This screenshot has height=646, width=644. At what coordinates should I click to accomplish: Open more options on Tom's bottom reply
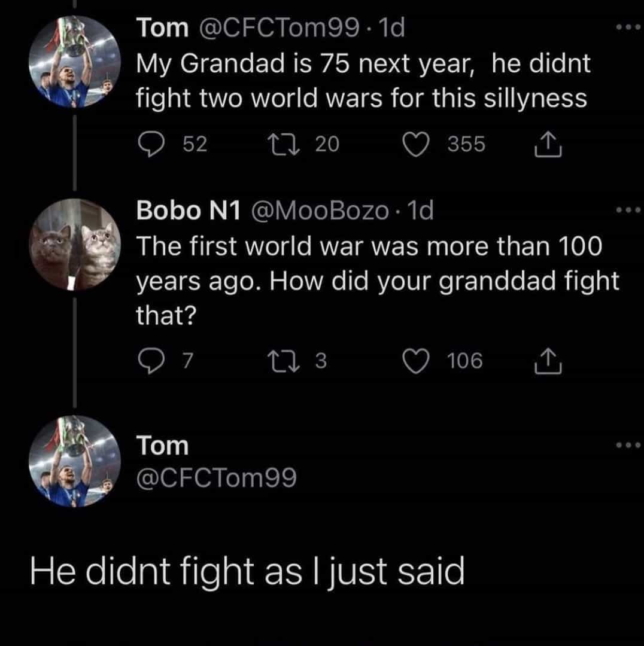point(628,446)
